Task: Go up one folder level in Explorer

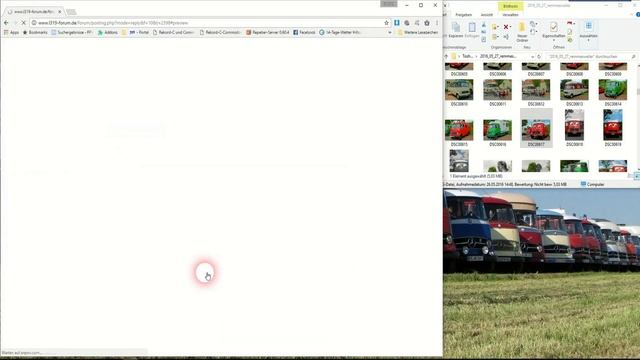Action: click(446, 56)
